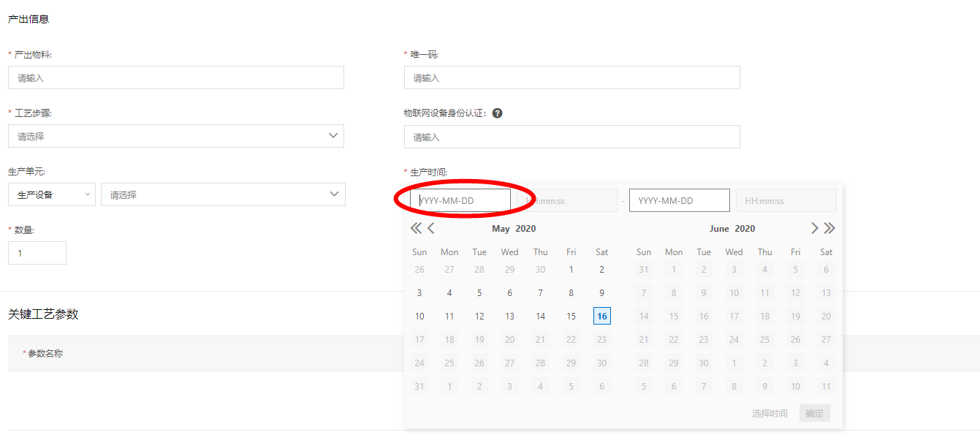The width and height of the screenshot is (980, 443).
Task: Select May 7 in the calendar
Action: tap(541, 292)
